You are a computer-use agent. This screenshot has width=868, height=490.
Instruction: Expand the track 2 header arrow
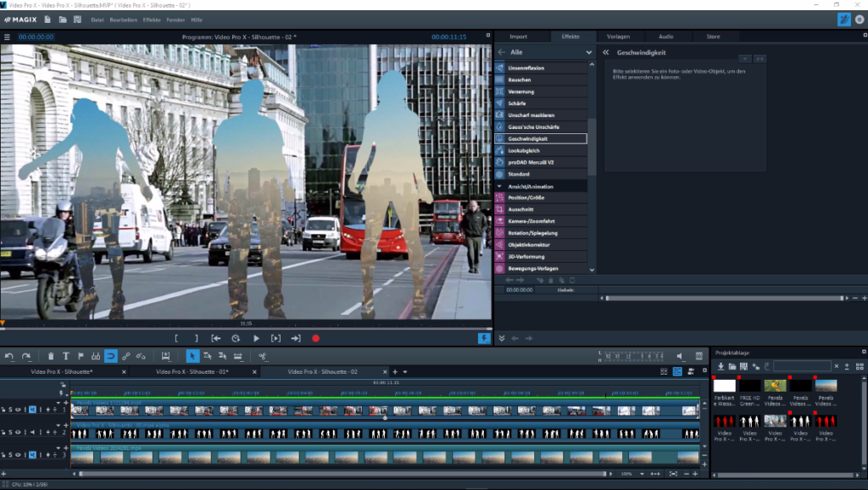click(58, 426)
